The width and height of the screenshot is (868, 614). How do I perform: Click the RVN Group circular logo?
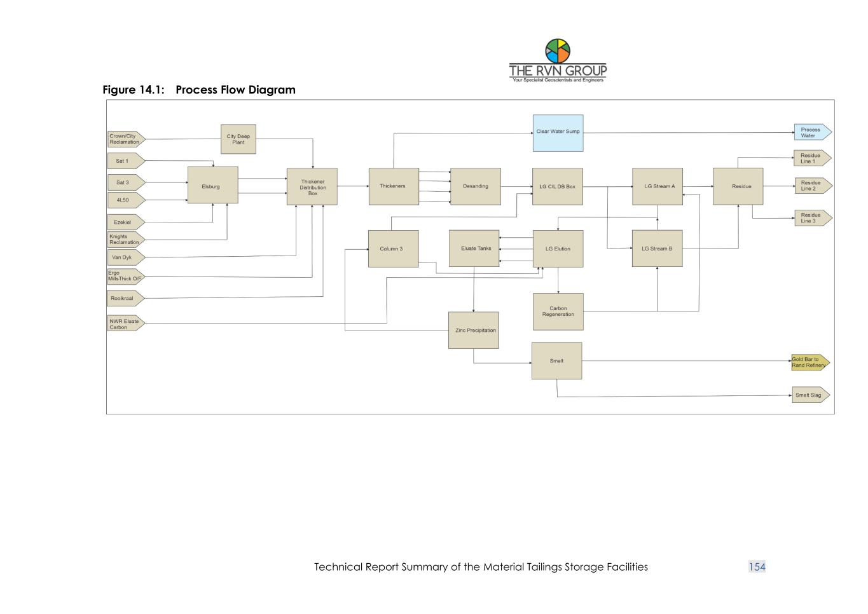(x=558, y=51)
